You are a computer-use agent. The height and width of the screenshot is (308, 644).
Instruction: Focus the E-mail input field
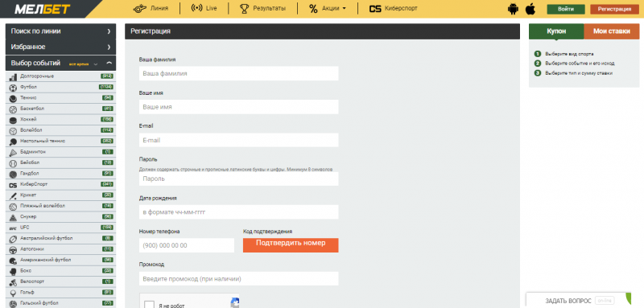238,140
